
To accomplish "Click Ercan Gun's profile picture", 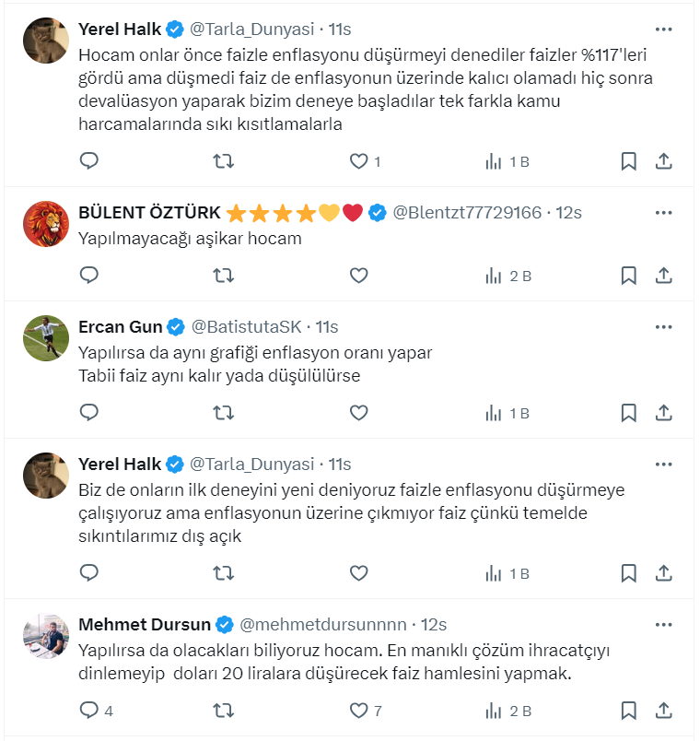I will click(46, 338).
